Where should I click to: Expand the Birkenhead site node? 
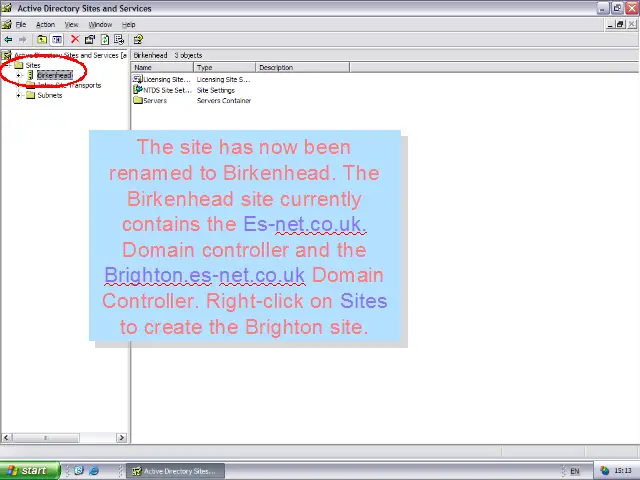(18, 76)
